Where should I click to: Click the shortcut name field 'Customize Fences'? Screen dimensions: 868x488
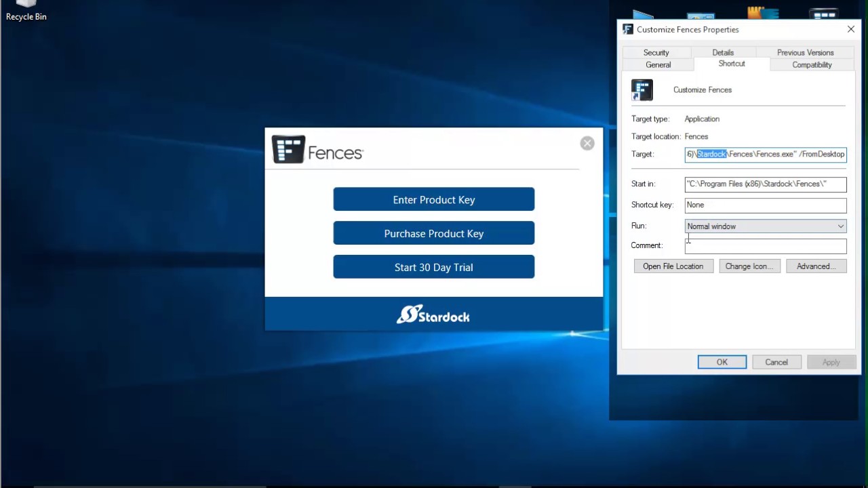point(703,89)
